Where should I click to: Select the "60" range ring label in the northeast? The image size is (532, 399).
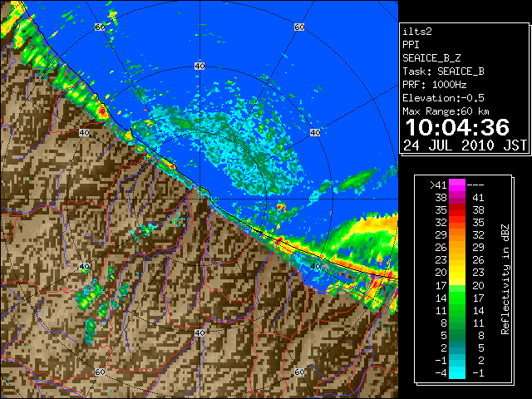pos(299,27)
